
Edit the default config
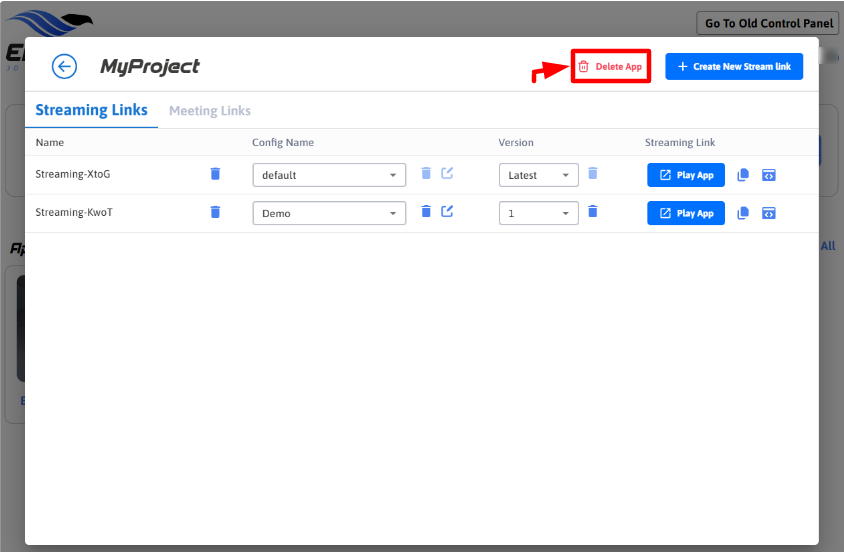(x=447, y=173)
